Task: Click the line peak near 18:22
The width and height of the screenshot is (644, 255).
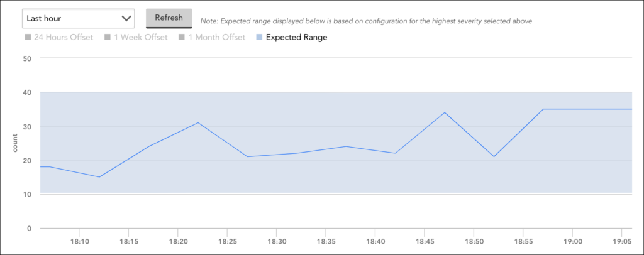Action: click(198, 122)
